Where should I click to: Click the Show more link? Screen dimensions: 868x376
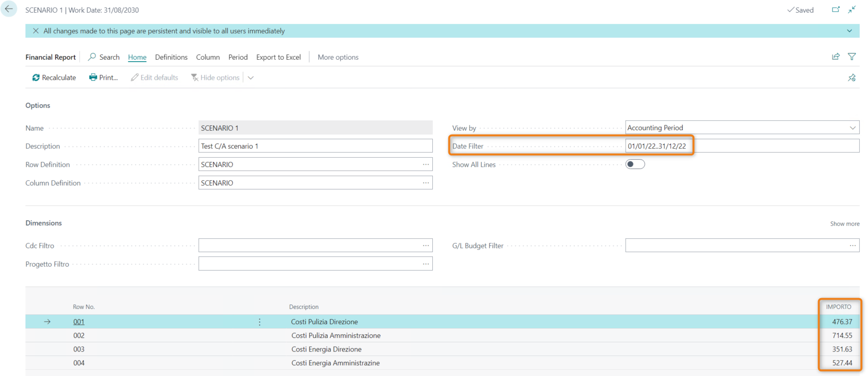tap(845, 224)
